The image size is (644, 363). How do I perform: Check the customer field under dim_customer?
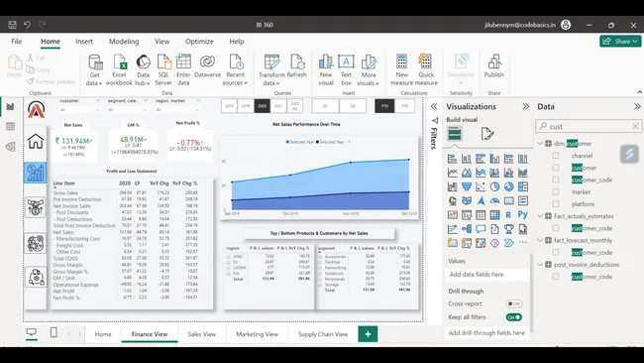pyautogui.click(x=555, y=168)
